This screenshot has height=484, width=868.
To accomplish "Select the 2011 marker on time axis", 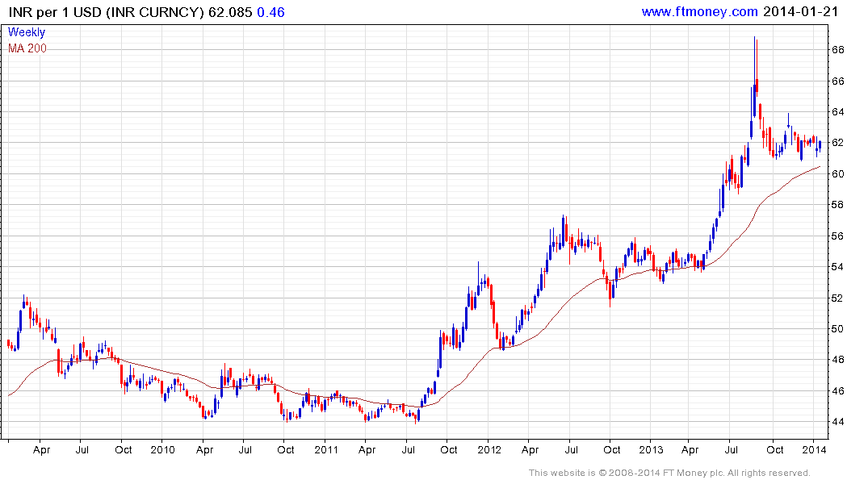I will 325,450.
